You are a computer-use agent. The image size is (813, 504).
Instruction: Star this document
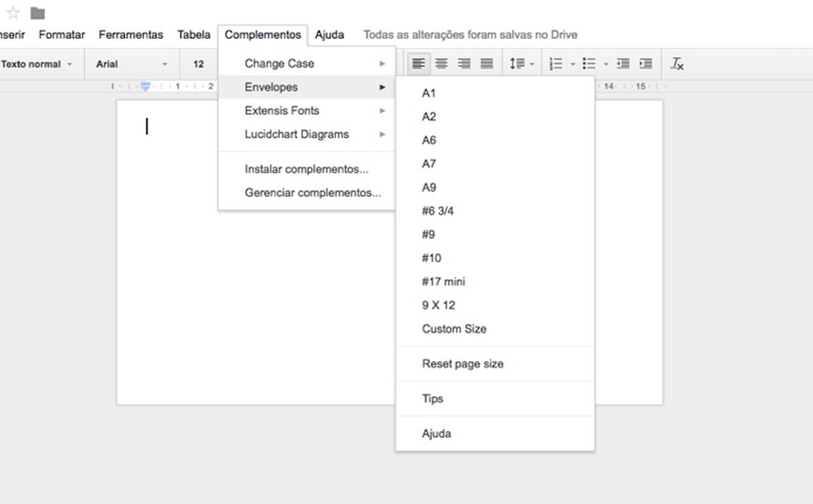(12, 13)
